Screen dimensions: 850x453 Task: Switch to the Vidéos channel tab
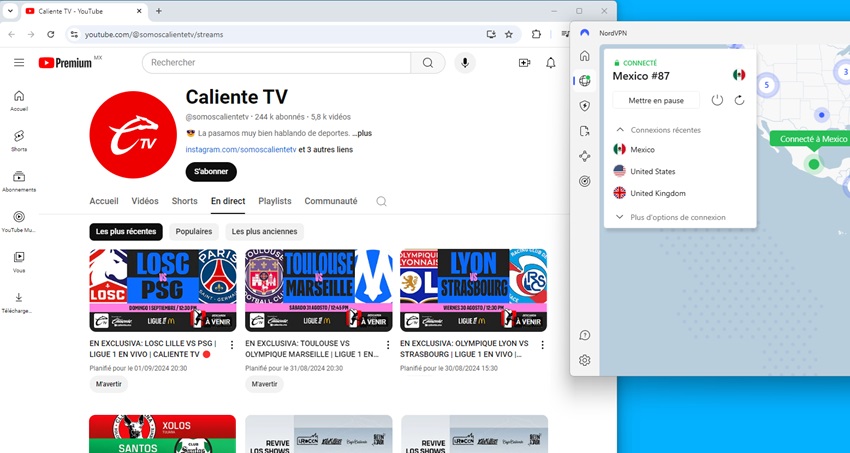click(x=145, y=201)
